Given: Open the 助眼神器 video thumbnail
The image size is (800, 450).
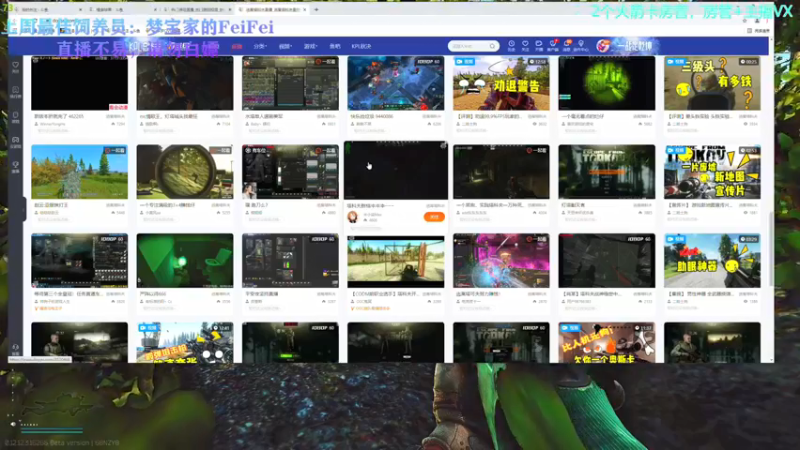Looking at the screenshot, I should [x=712, y=261].
